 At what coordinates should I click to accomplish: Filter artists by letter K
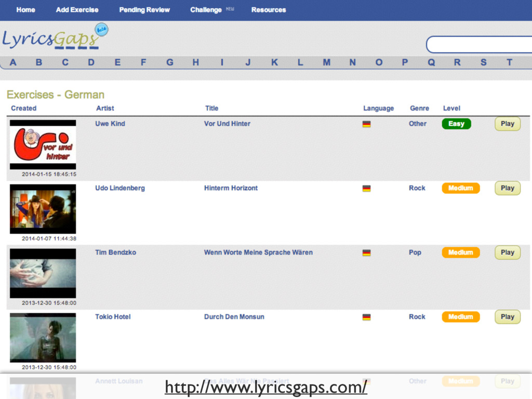click(274, 62)
